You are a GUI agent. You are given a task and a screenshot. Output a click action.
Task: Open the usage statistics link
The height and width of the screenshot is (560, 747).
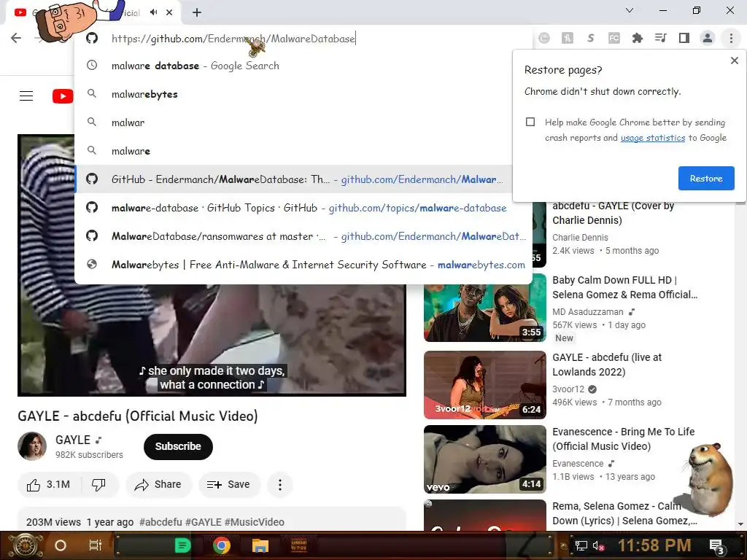coord(653,138)
